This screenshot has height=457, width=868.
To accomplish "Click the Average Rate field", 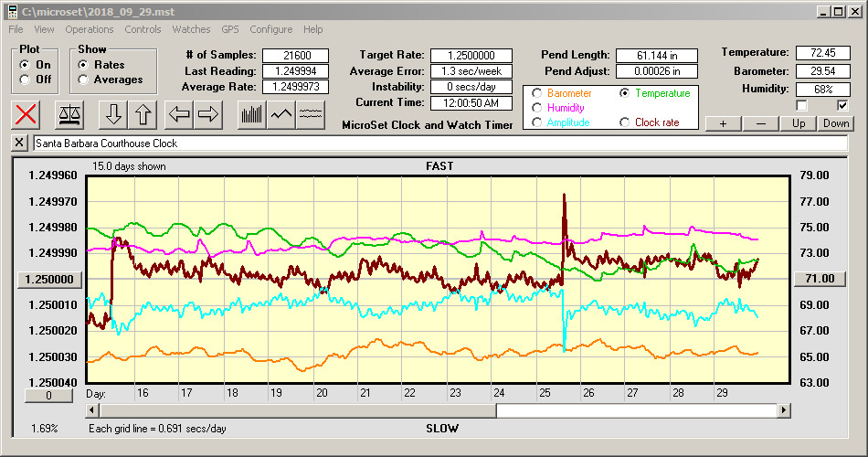I will 296,87.
